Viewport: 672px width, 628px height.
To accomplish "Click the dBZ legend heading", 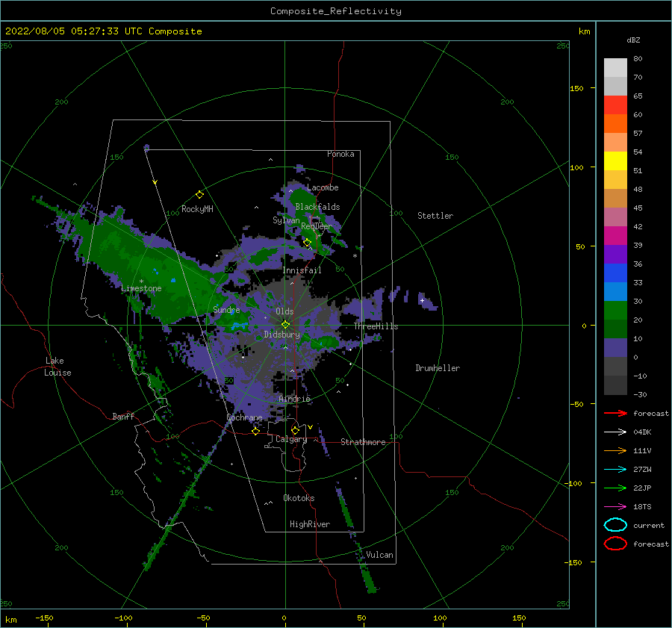I will coord(633,40).
